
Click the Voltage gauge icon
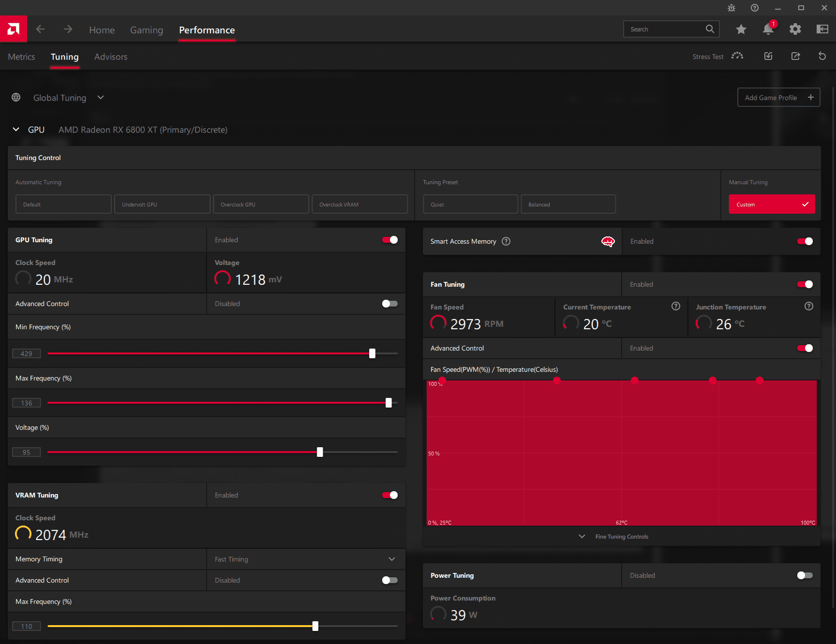click(x=223, y=278)
